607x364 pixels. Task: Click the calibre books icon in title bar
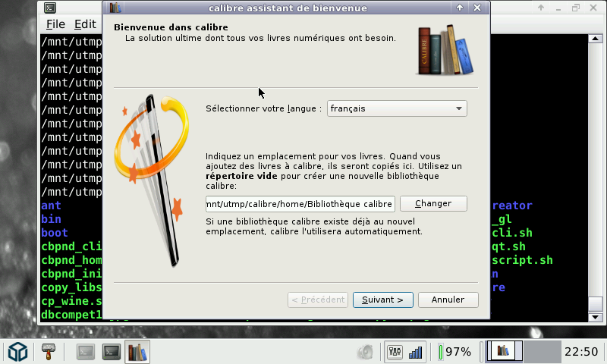pos(115,8)
